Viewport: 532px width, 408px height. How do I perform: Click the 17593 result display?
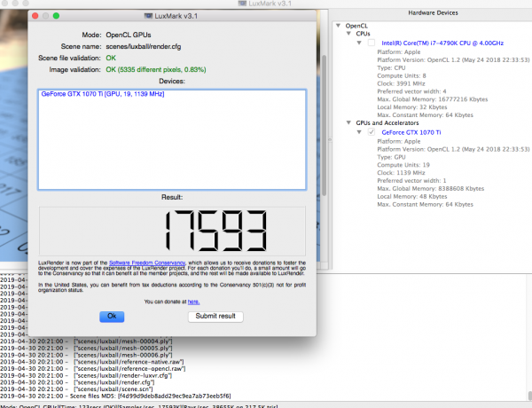(x=172, y=231)
